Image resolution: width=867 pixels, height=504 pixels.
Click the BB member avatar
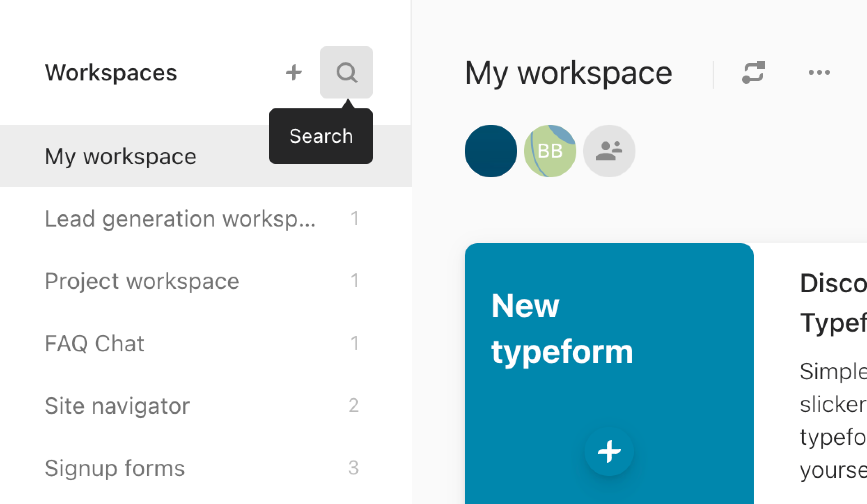point(550,151)
